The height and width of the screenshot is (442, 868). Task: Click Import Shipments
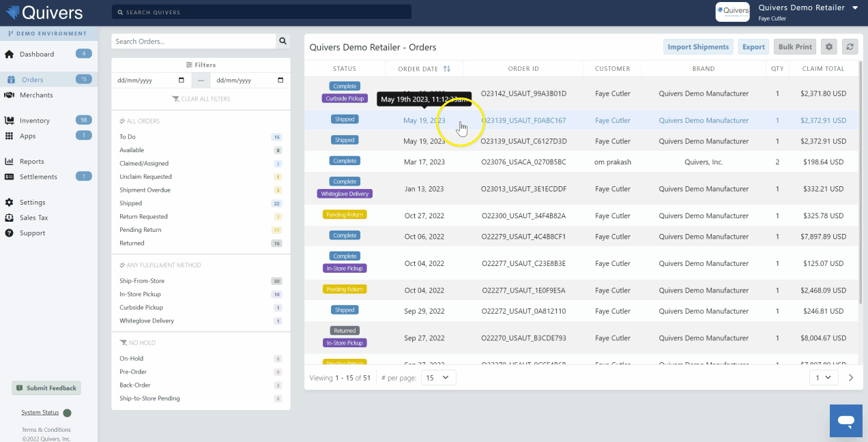pos(698,47)
